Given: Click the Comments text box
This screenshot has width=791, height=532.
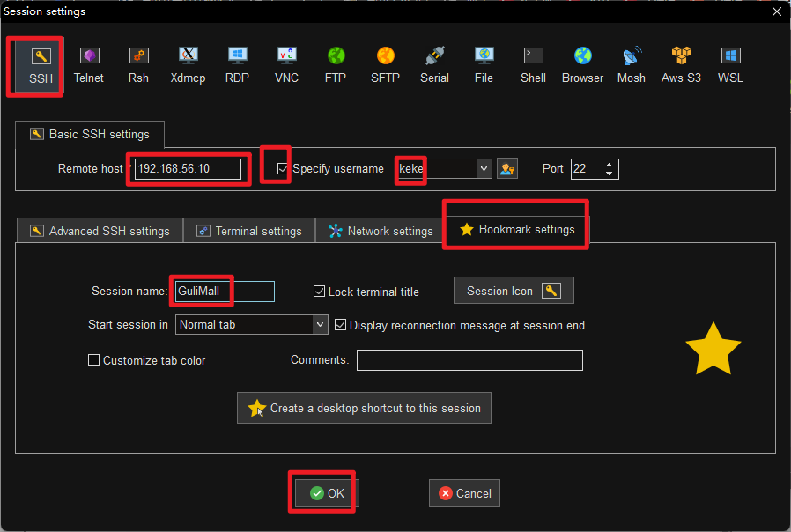Looking at the screenshot, I should click(x=469, y=360).
